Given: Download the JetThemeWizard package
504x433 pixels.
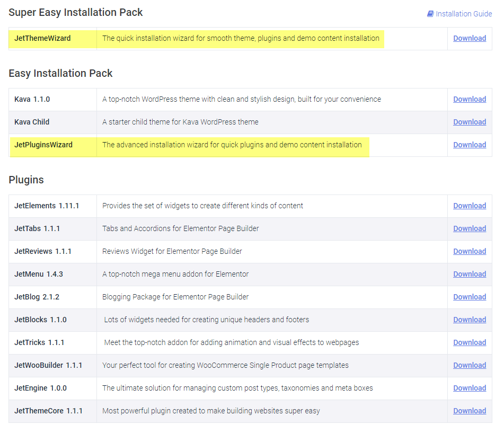Looking at the screenshot, I should (469, 38).
